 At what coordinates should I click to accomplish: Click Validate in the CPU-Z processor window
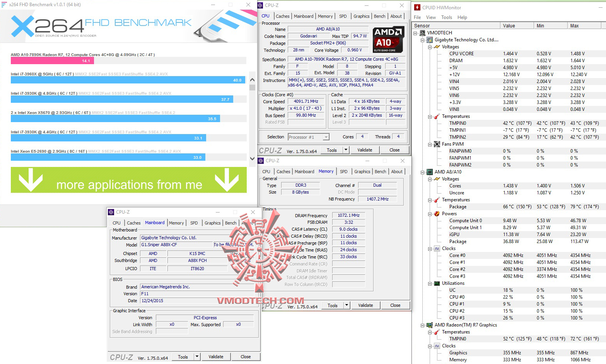(365, 150)
